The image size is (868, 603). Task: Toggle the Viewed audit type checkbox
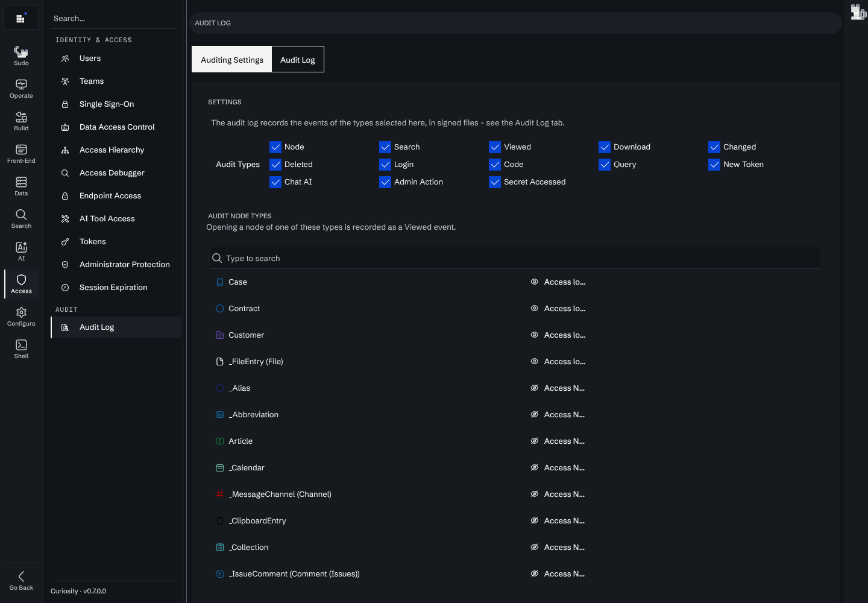click(495, 147)
